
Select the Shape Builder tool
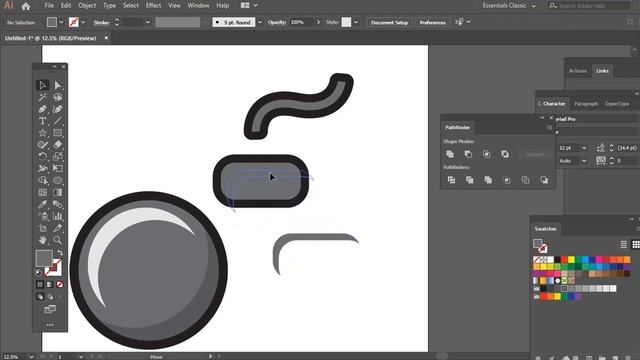[x=42, y=180]
